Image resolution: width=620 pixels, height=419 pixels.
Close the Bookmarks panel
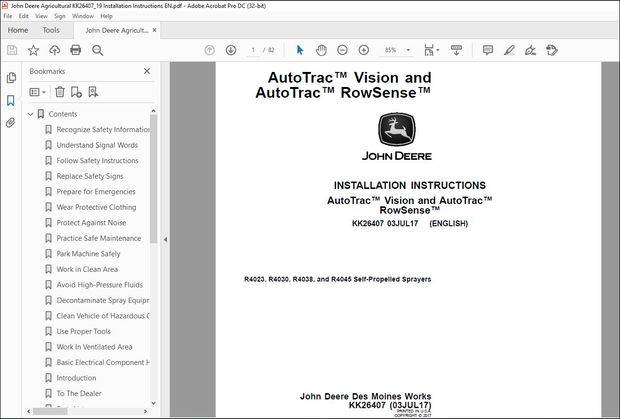tap(147, 71)
